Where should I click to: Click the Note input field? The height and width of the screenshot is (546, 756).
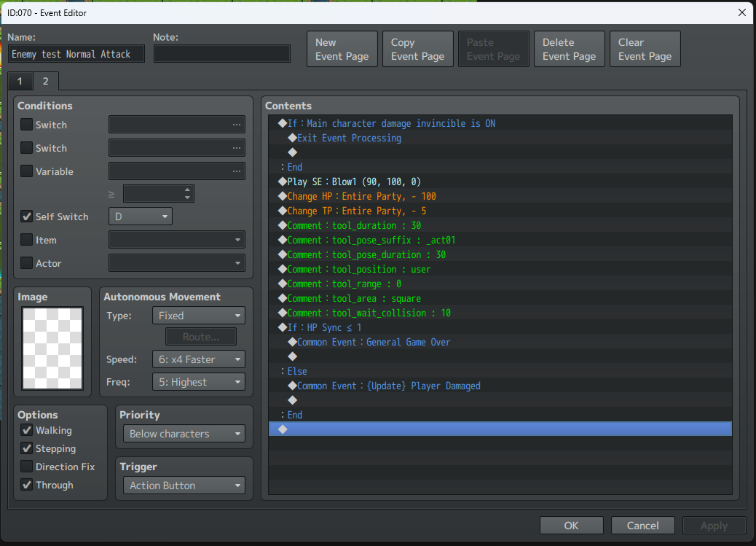coord(222,54)
